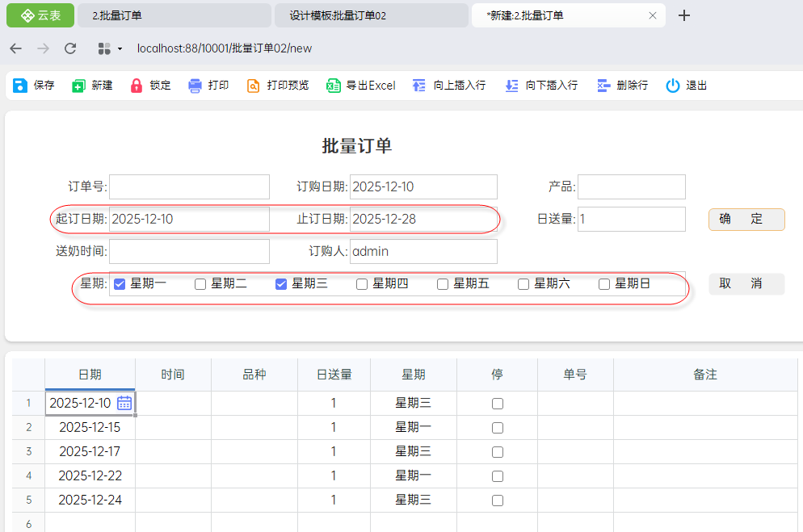The height and width of the screenshot is (532, 803).
Task: Reload the page with refresh icon
Action: click(x=70, y=48)
